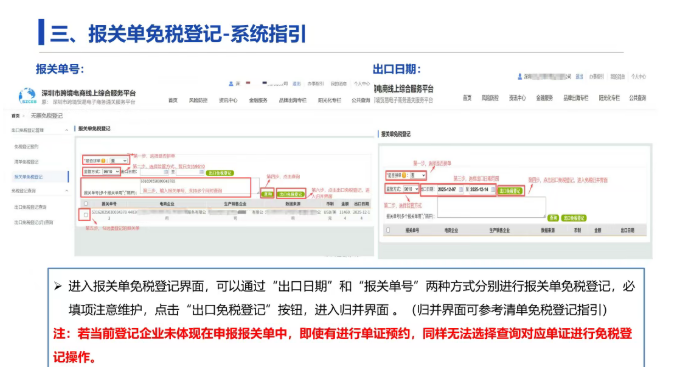Select 首页 in the 出口日期 screenshot nav bar

point(467,98)
